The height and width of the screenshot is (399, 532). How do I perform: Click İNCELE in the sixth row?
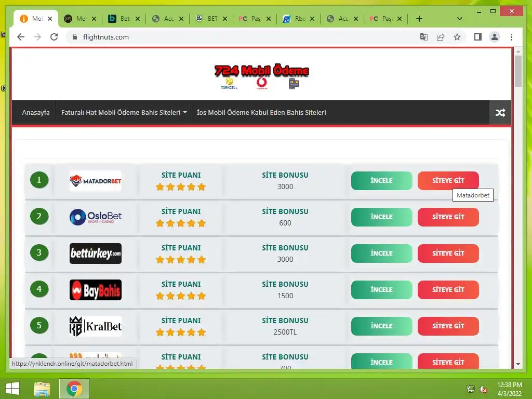[382, 361]
